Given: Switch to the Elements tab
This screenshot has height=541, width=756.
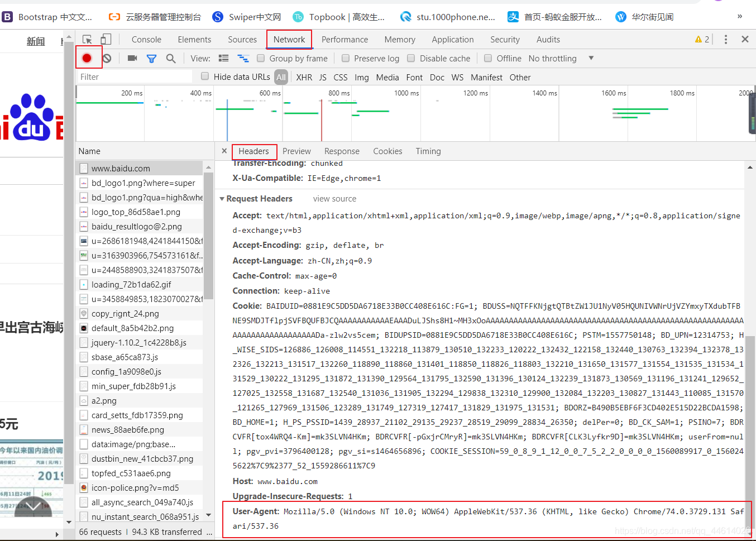Looking at the screenshot, I should 194,39.
